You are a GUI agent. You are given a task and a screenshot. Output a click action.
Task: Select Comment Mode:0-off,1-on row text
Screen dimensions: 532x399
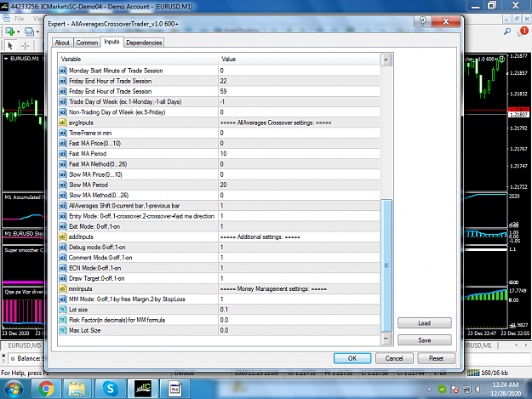[x=100, y=258]
